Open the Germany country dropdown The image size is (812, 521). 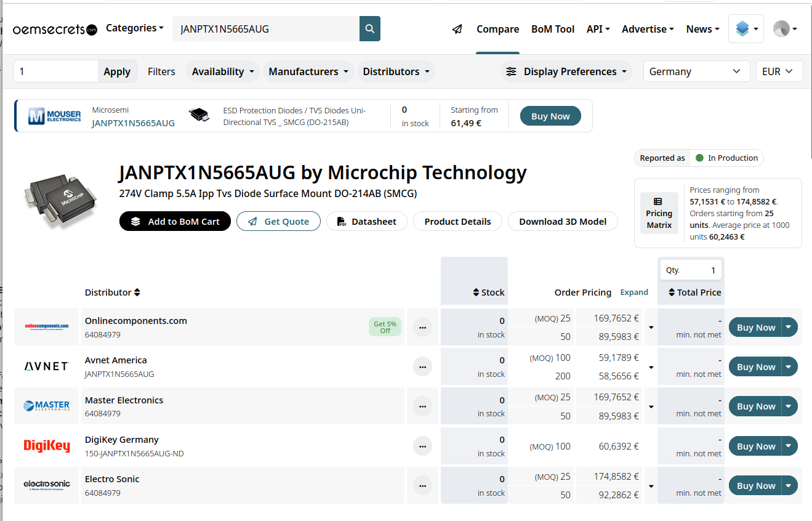(x=696, y=71)
